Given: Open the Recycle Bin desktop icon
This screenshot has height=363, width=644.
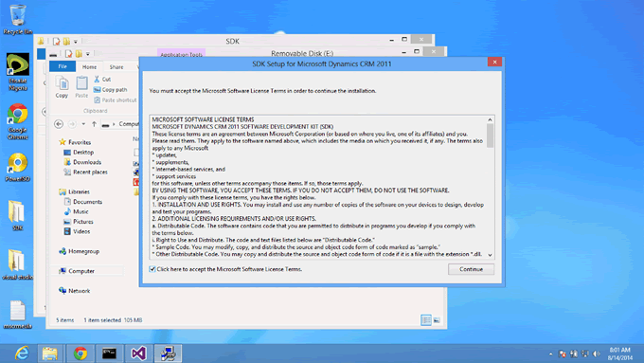Looking at the screenshot, I should pos(18,19).
